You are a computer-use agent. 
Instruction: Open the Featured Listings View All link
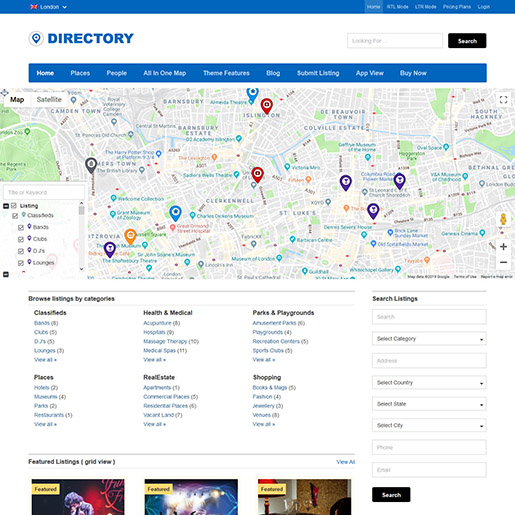[x=346, y=462]
